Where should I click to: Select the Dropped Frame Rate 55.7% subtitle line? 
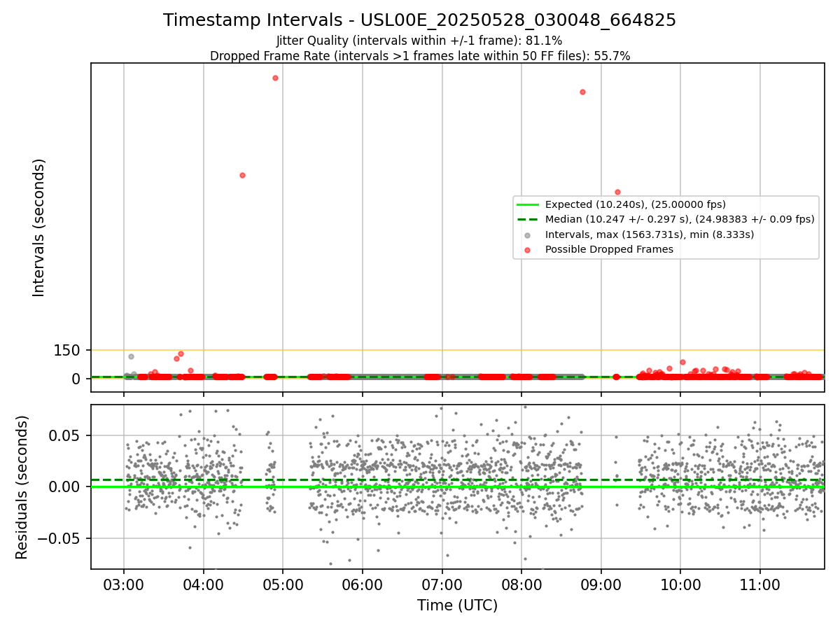point(420,56)
